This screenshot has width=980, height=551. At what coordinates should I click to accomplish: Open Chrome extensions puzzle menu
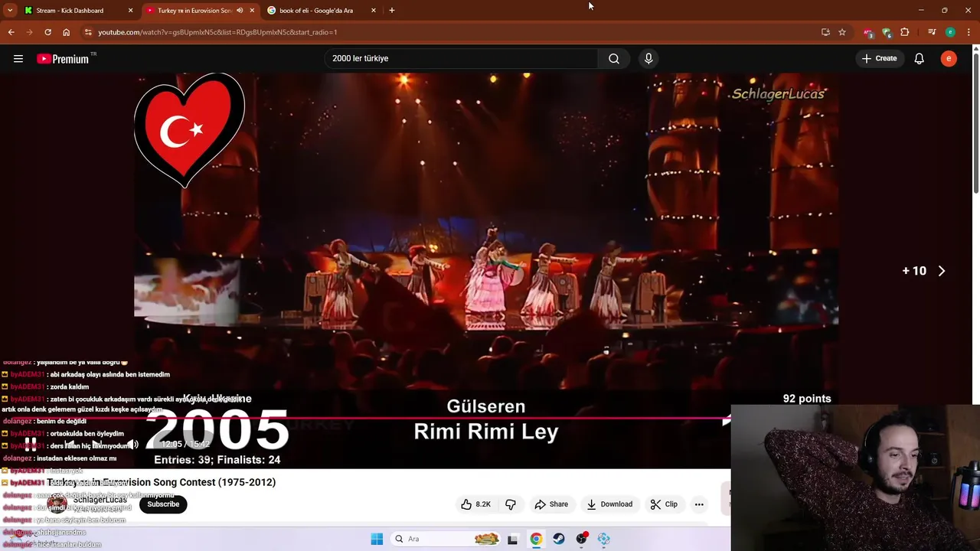(905, 32)
